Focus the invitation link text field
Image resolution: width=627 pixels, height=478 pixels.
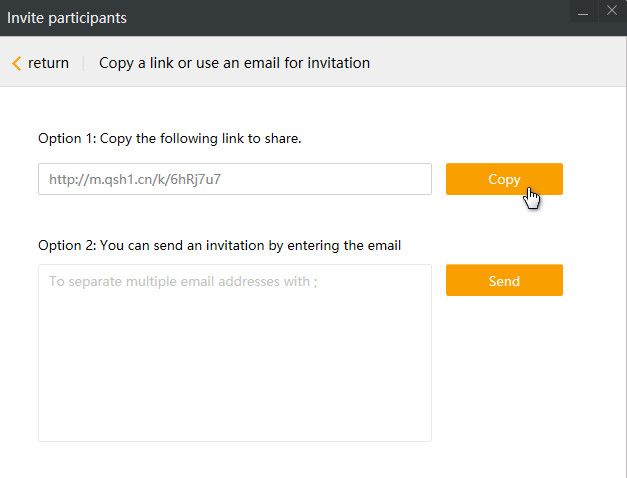coord(235,179)
